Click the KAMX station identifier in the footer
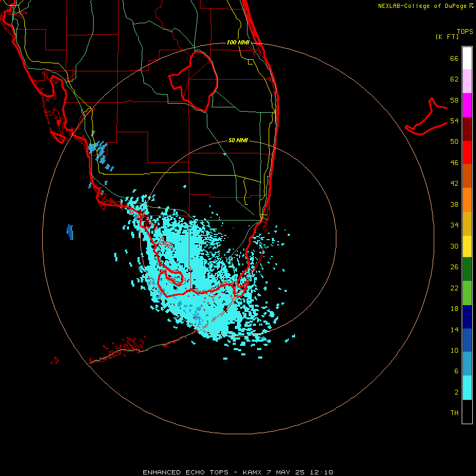Viewport: 476px width, 476px height. coord(253,472)
